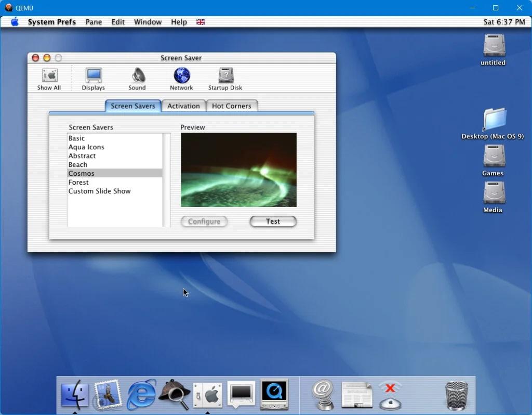Open the Displays preference pane
This screenshot has width=532, height=415.
[x=94, y=79]
